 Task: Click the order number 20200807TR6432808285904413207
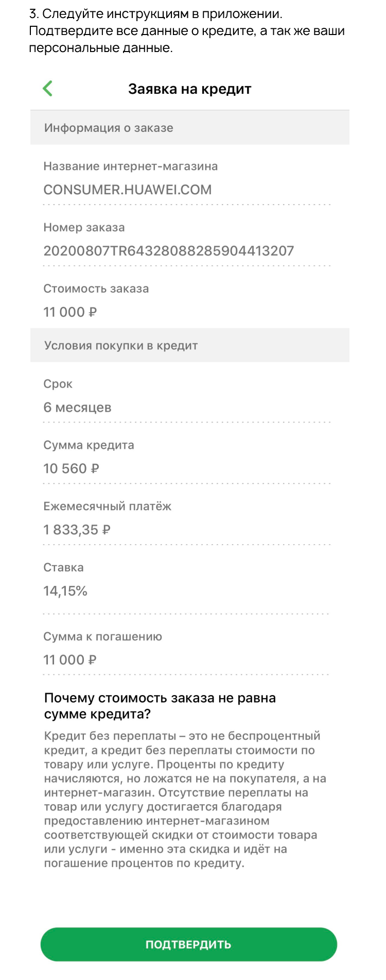(168, 251)
